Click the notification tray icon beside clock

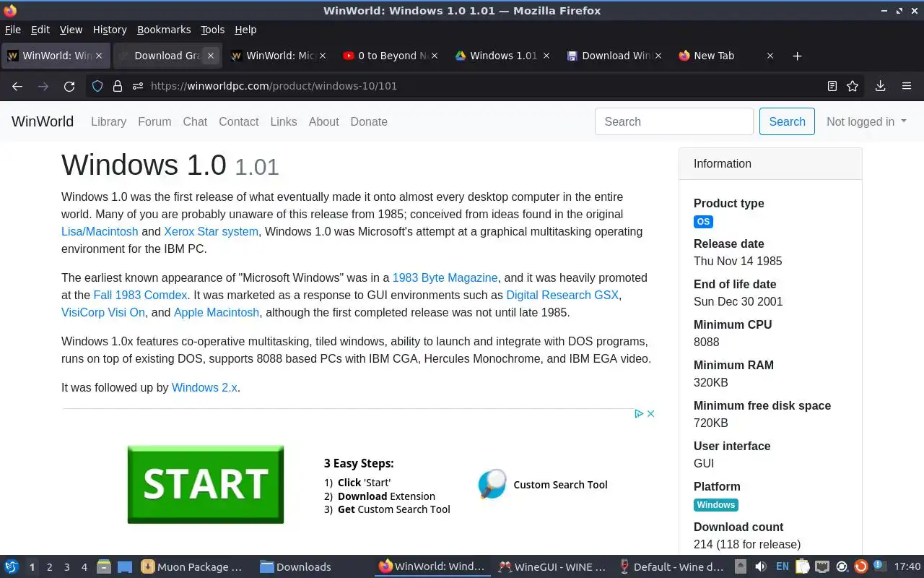(x=879, y=567)
